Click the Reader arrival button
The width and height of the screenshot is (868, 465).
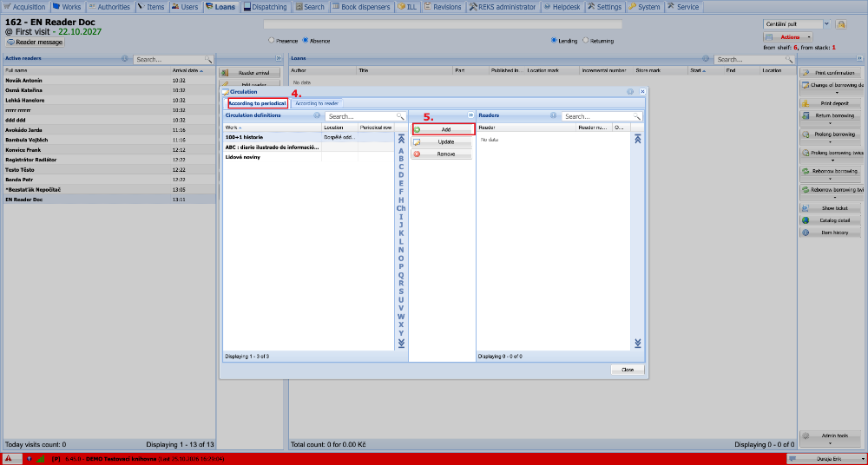coord(250,73)
